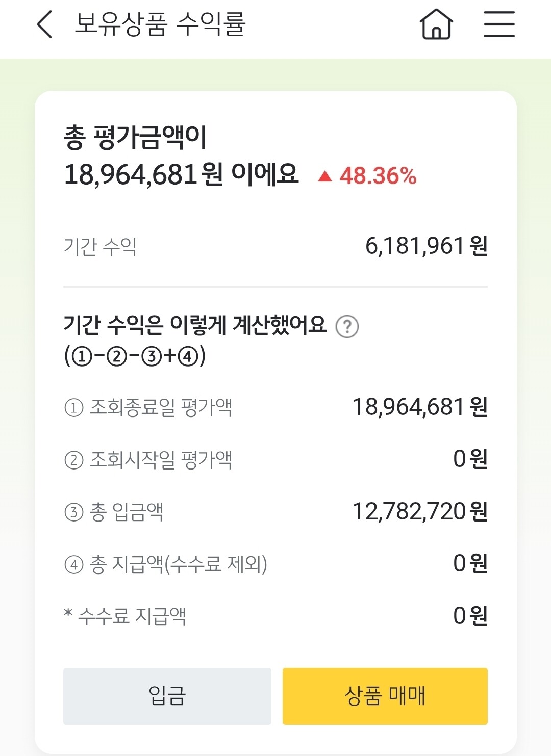
Task: Tap the circled 1 beside 조회종료일 평가액
Action: point(73,408)
